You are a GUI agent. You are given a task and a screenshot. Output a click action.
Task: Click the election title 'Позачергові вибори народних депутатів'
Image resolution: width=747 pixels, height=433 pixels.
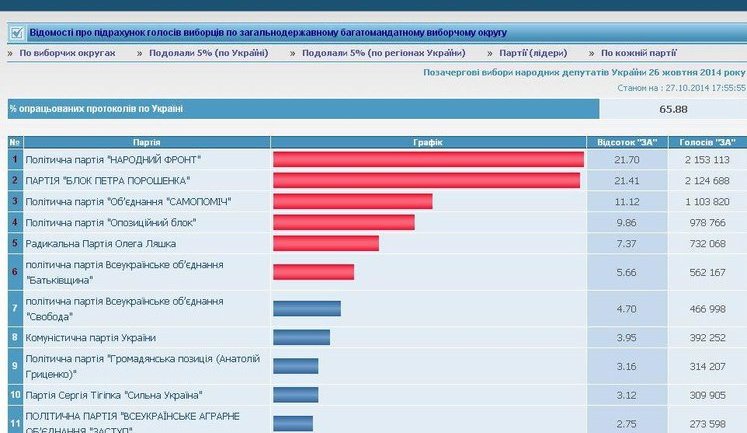(x=584, y=72)
